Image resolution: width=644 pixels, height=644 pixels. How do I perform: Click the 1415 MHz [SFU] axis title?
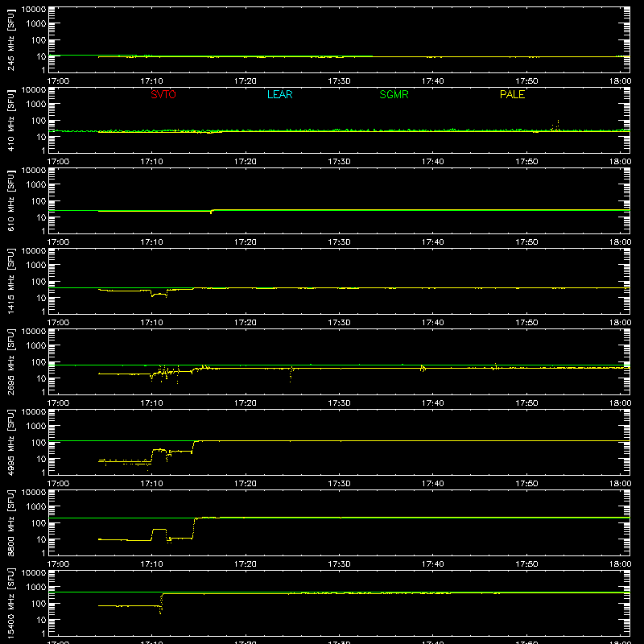[x=10, y=281]
